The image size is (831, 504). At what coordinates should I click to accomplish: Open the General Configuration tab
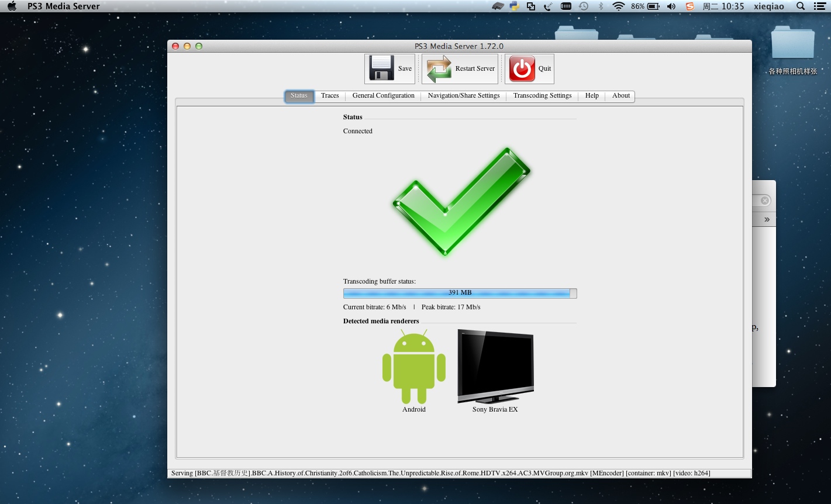pos(384,96)
